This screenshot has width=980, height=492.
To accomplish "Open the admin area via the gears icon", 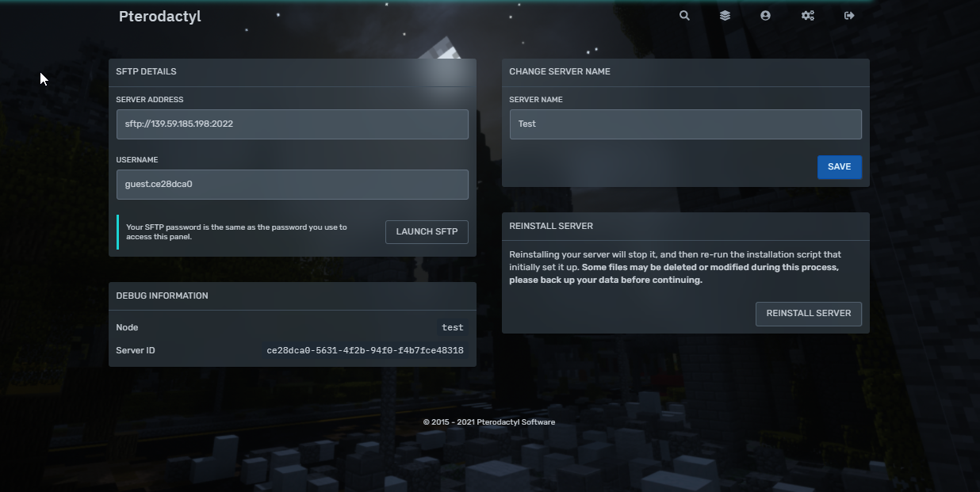I will pos(807,16).
